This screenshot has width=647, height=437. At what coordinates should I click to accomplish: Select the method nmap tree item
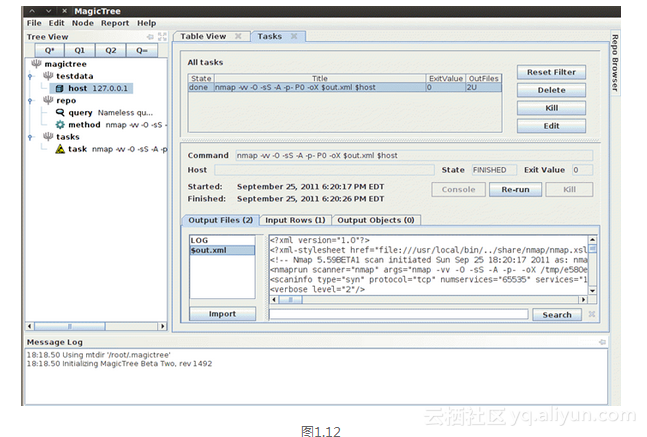[x=111, y=125]
